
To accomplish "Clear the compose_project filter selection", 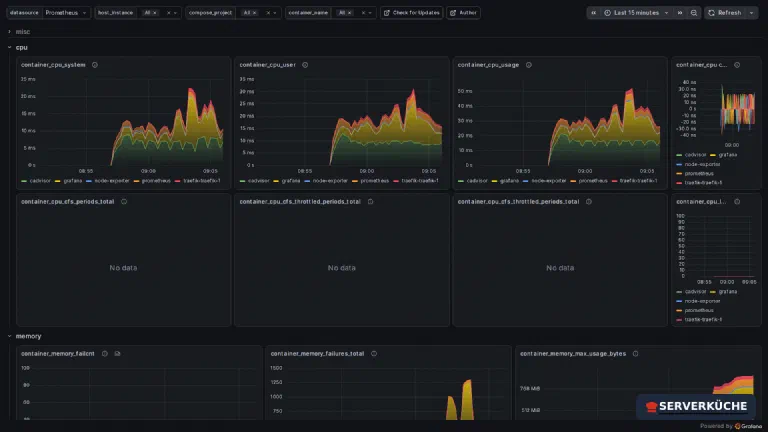I will click(268, 13).
